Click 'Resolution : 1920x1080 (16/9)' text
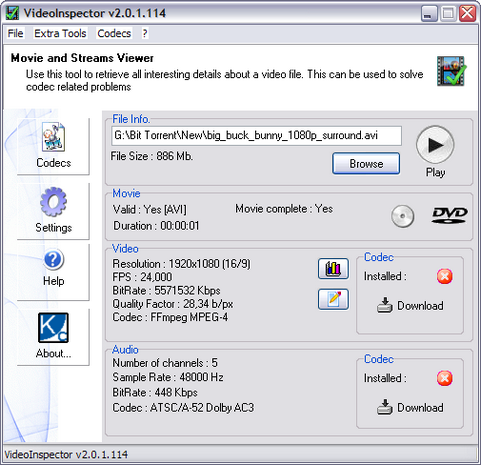 (x=181, y=264)
